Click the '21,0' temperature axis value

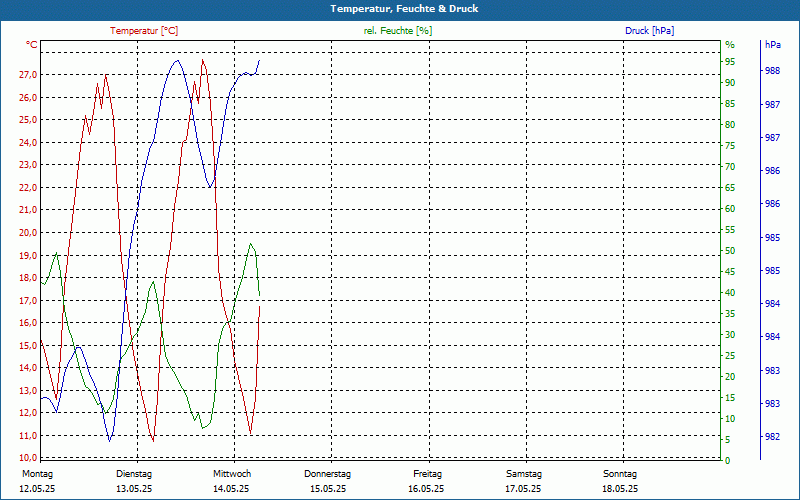coord(28,210)
